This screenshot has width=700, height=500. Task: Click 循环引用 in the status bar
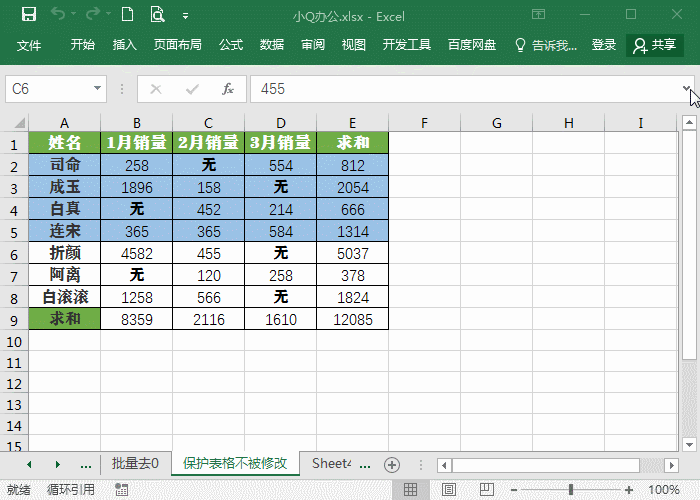[71, 490]
